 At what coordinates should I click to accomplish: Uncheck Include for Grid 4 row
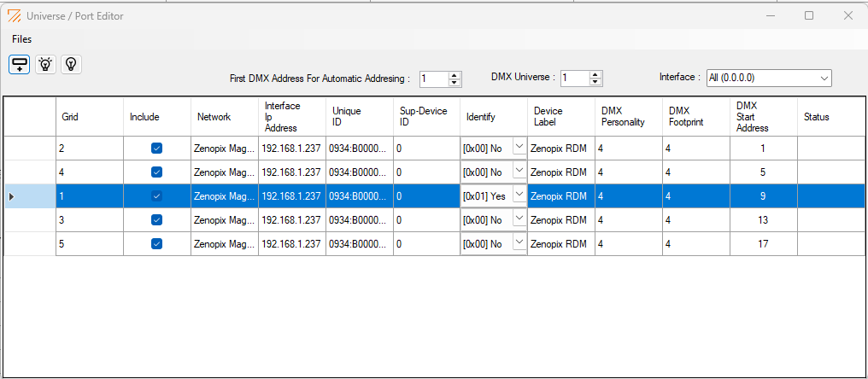pos(156,172)
